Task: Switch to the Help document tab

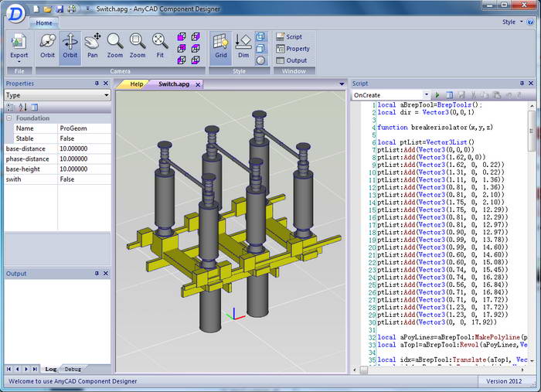Action: pyautogui.click(x=136, y=84)
